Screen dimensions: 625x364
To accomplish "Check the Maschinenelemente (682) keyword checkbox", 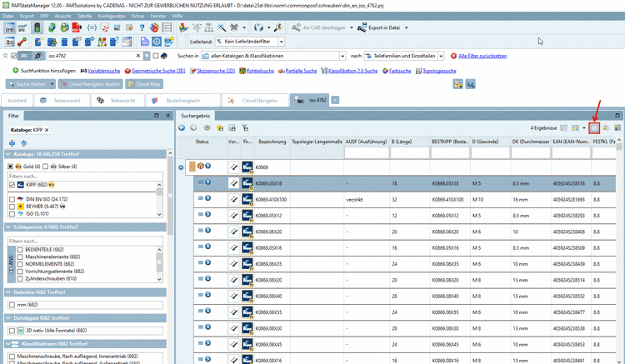I will tap(18, 256).
